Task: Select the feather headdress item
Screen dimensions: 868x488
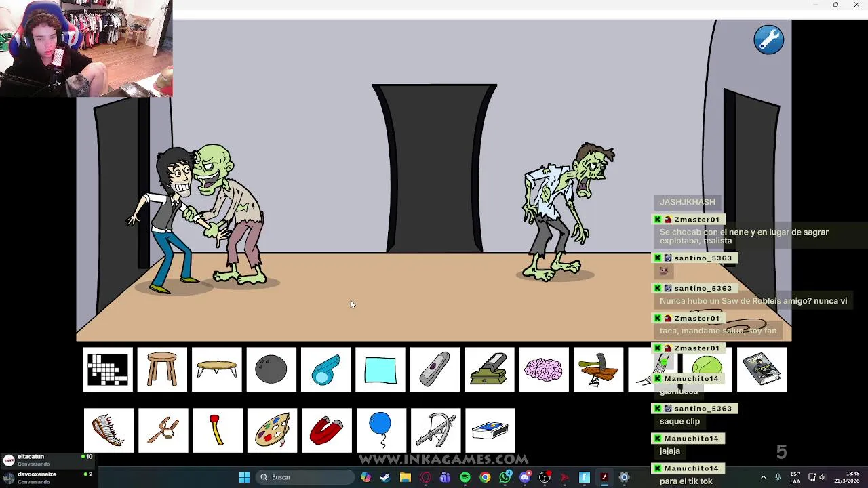Action: [x=108, y=430]
